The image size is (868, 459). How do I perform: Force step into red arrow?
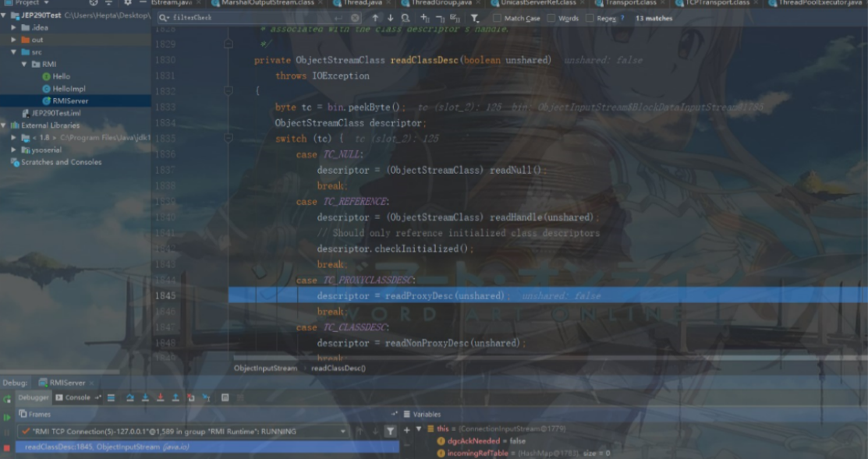point(161,397)
